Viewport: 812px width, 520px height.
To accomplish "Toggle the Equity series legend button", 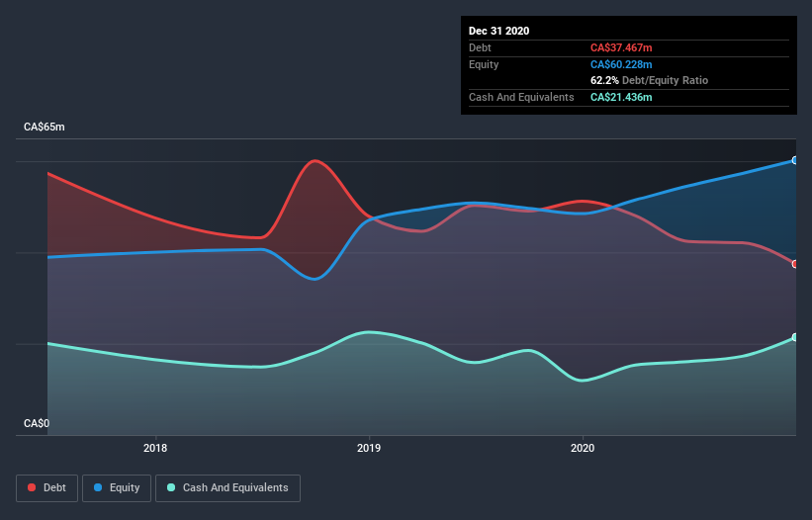I will coord(117,488).
